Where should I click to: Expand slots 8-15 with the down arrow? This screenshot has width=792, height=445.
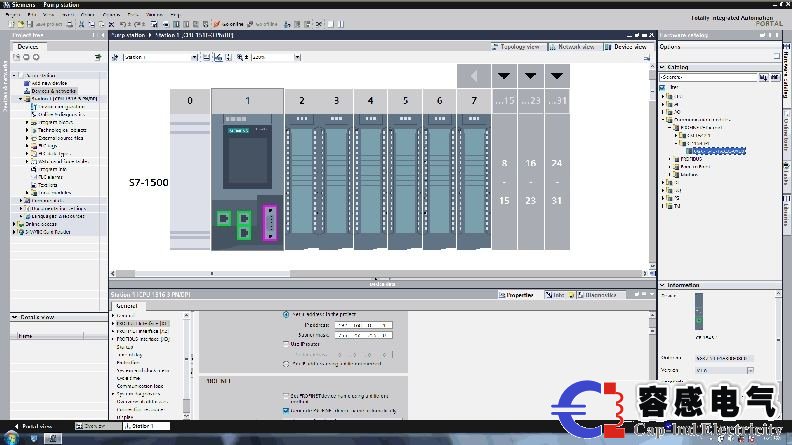pos(504,76)
